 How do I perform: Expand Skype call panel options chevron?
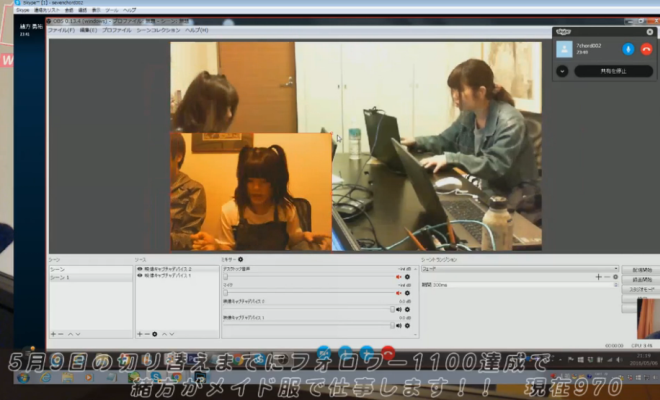click(x=562, y=71)
